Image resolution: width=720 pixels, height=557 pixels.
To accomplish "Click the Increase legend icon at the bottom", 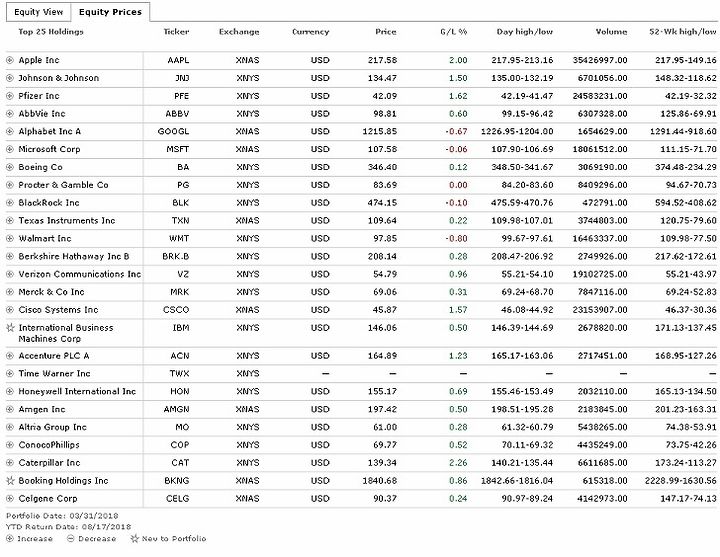I will click(10, 539).
